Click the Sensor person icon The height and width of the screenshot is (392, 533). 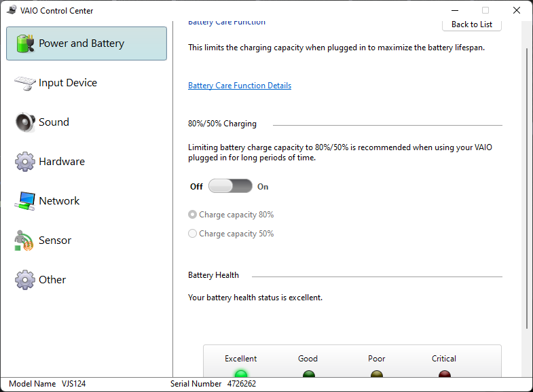click(24, 240)
